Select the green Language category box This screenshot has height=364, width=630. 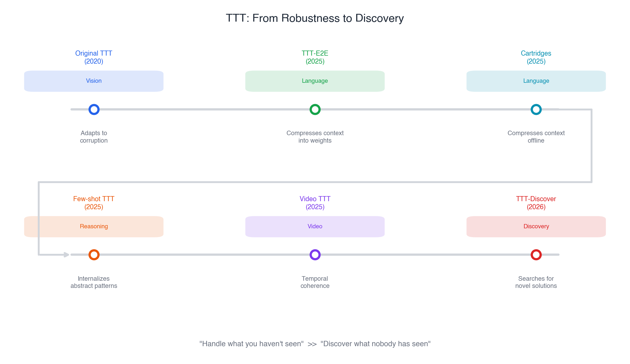315,81
